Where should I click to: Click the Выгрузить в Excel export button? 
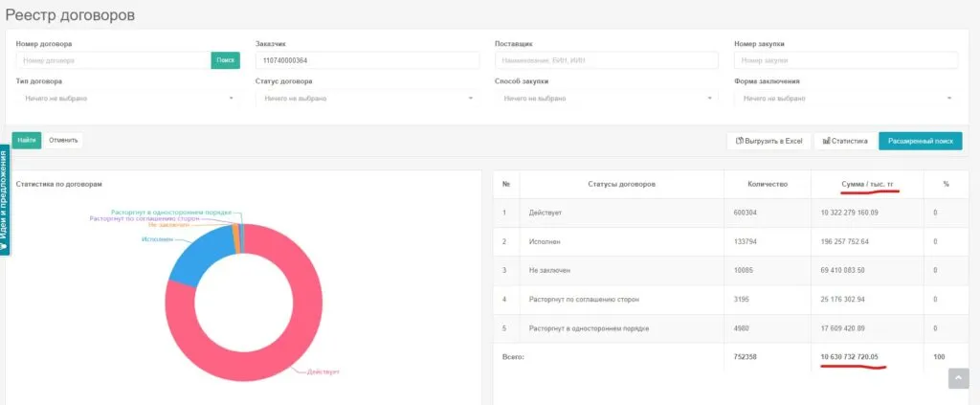pos(768,141)
